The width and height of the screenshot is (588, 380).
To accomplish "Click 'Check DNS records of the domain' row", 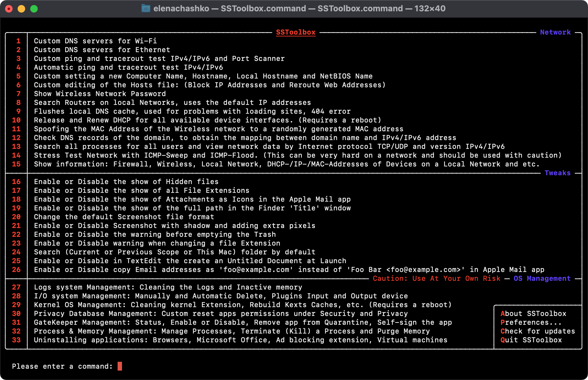I will (245, 138).
